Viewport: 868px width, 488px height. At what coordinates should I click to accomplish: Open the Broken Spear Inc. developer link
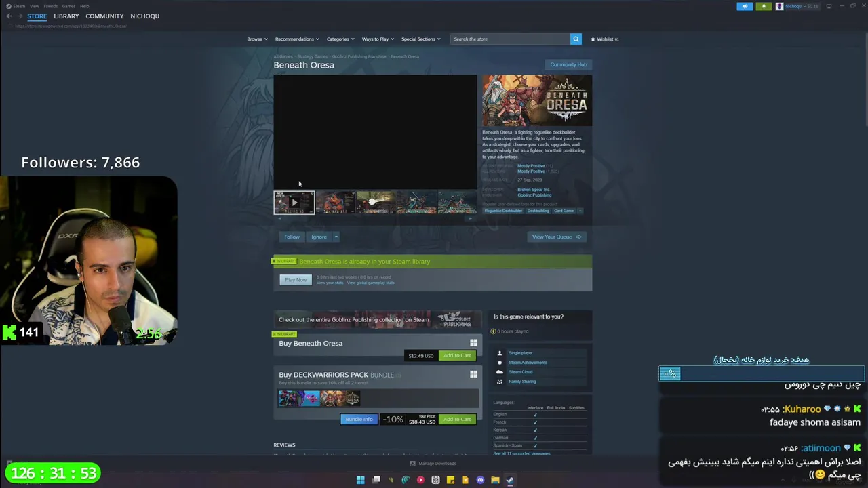tap(534, 190)
